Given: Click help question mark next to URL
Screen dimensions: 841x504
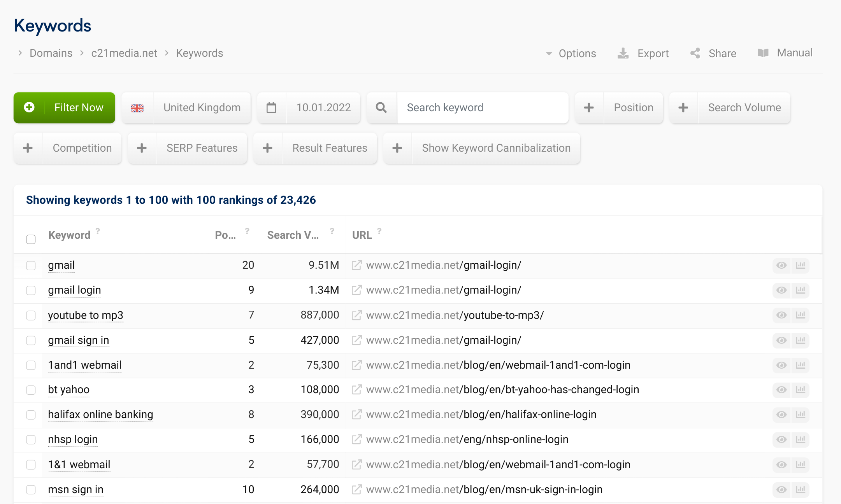Looking at the screenshot, I should [379, 231].
